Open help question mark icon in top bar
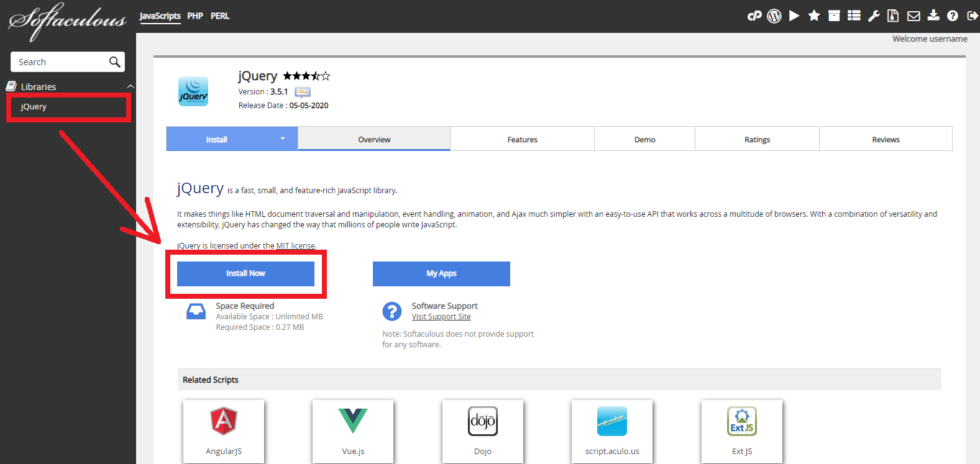 pos(953,16)
